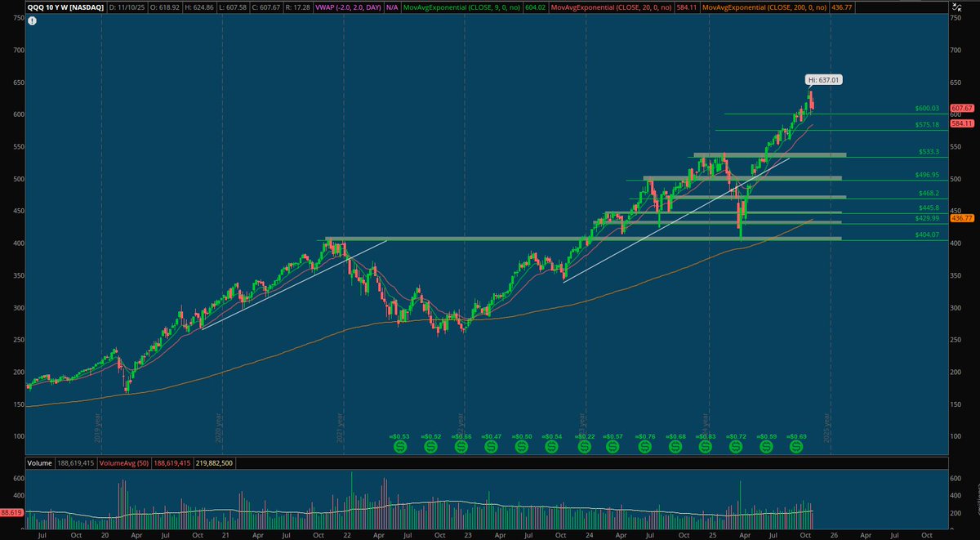Click the dividend icon labeled $0.53
This screenshot has height=540, width=980.
point(399,447)
